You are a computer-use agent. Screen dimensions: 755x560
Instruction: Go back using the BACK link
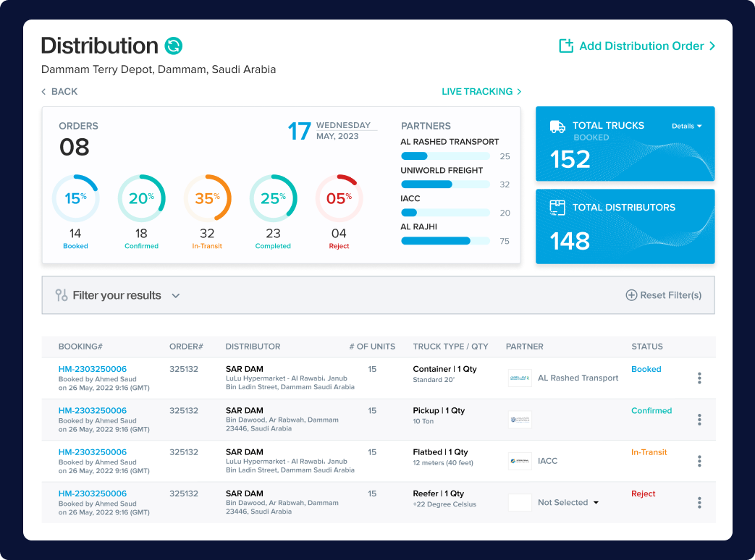pos(59,92)
